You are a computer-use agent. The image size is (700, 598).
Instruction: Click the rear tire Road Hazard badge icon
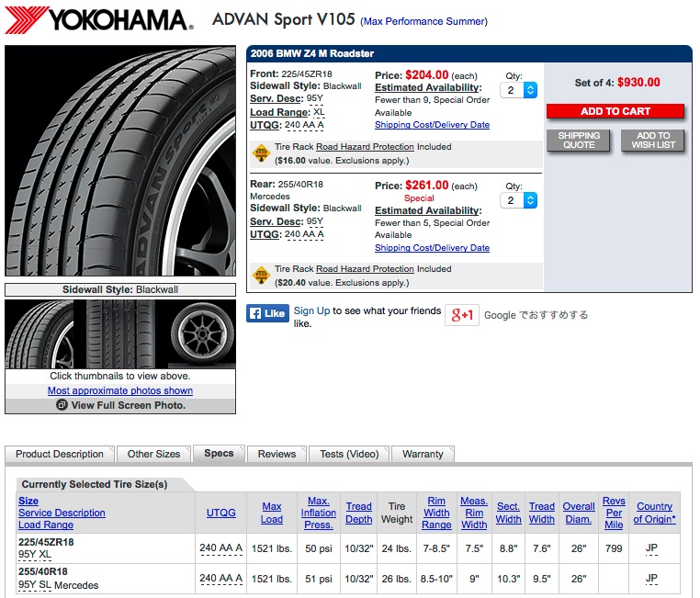tap(261, 276)
